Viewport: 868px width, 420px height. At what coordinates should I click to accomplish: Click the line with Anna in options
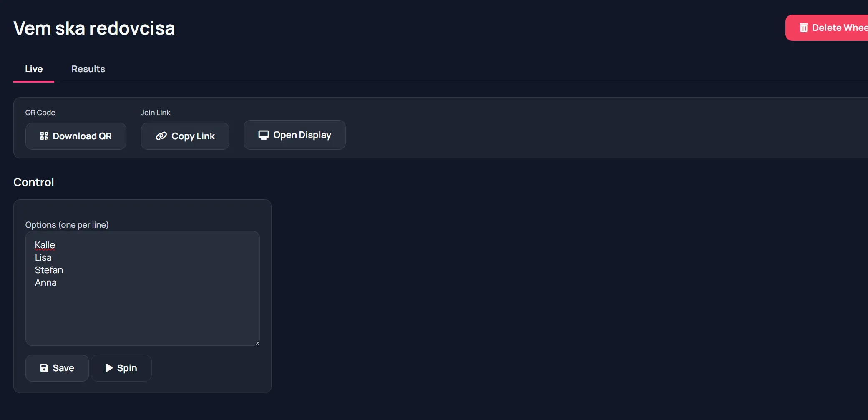(x=46, y=282)
